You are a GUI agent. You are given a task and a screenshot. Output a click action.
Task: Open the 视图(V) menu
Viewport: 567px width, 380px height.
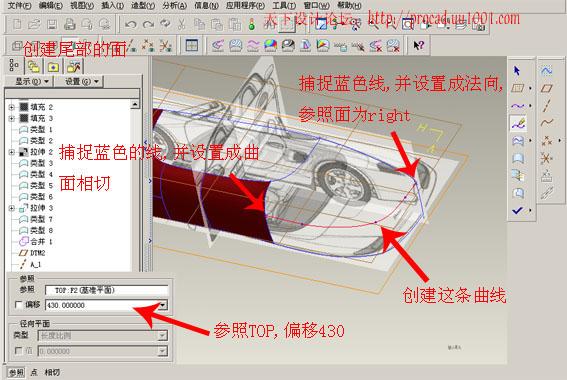[x=82, y=5]
